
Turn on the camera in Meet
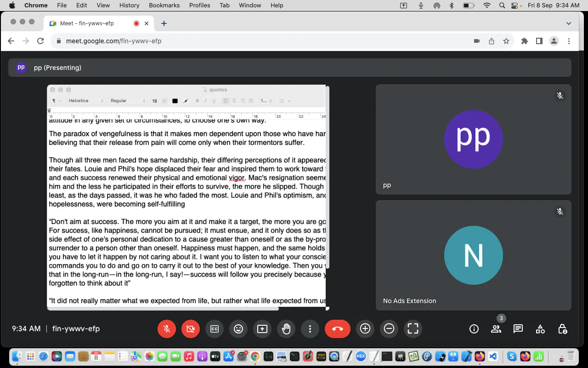coord(191,329)
